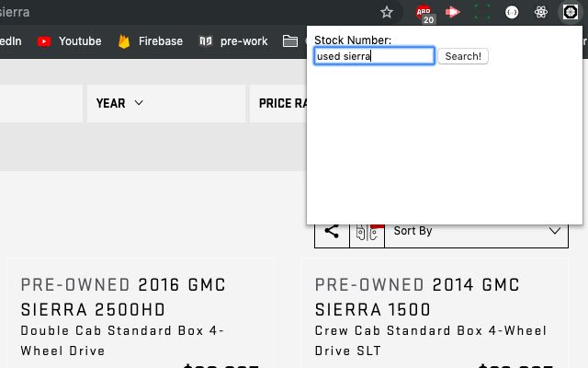Click 'Crew Cab Standard Box 4-Wheel Drive SLT' text

(431, 340)
